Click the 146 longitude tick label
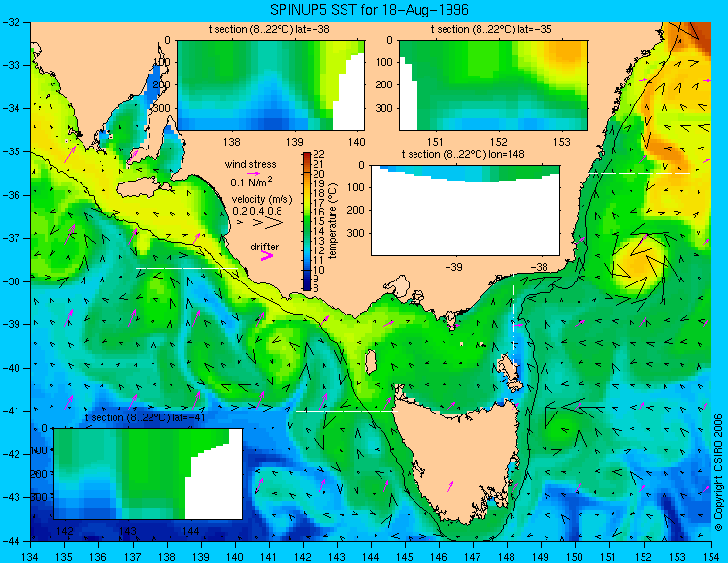 coord(439,556)
